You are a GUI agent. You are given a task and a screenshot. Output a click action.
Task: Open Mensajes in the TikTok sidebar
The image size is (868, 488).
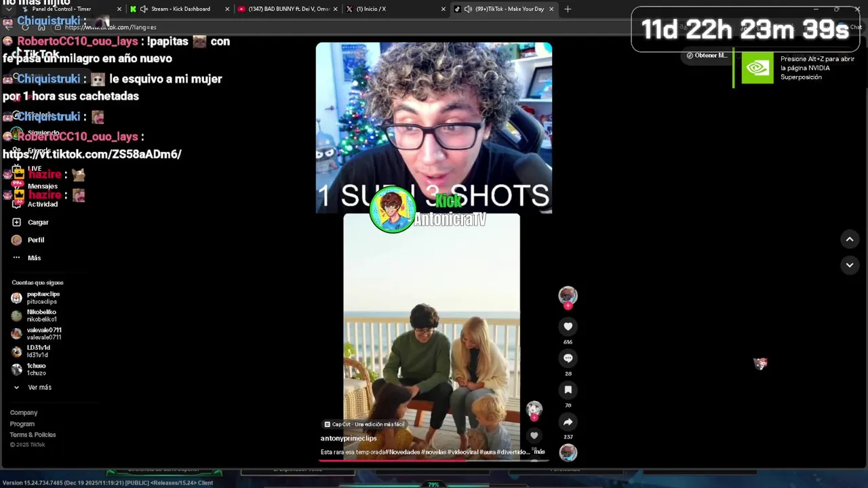click(42, 186)
